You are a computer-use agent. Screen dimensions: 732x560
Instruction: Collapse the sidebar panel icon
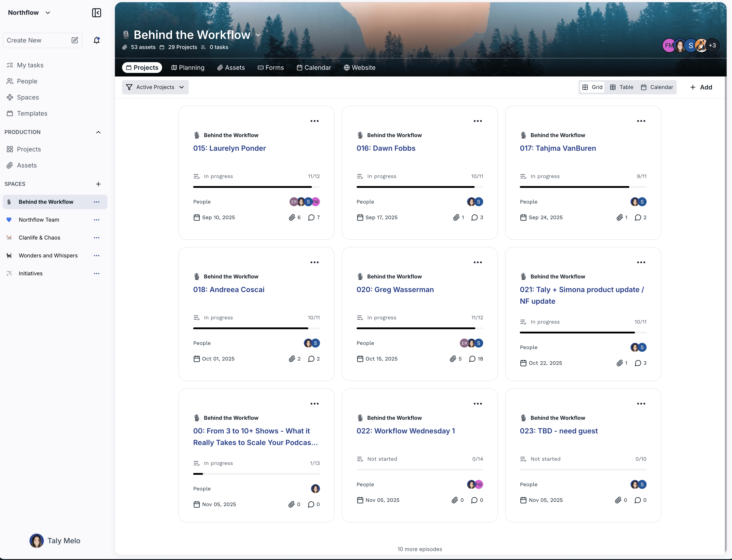[96, 13]
